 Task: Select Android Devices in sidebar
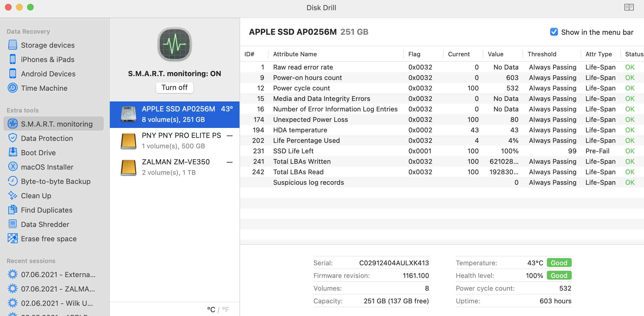(48, 73)
